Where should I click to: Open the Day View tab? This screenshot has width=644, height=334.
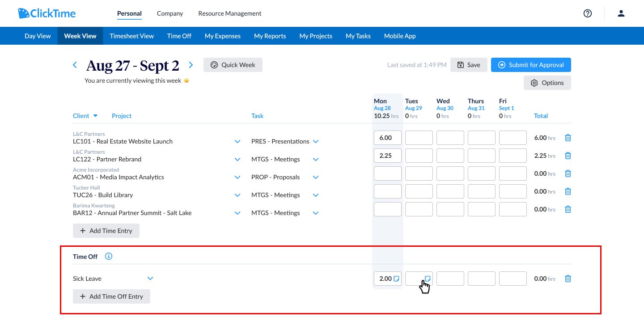point(38,36)
